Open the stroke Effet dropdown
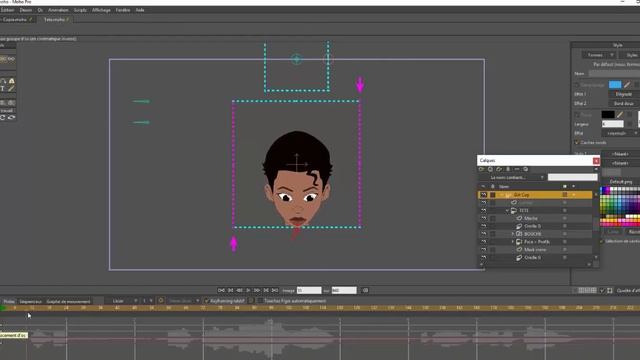 click(620, 133)
